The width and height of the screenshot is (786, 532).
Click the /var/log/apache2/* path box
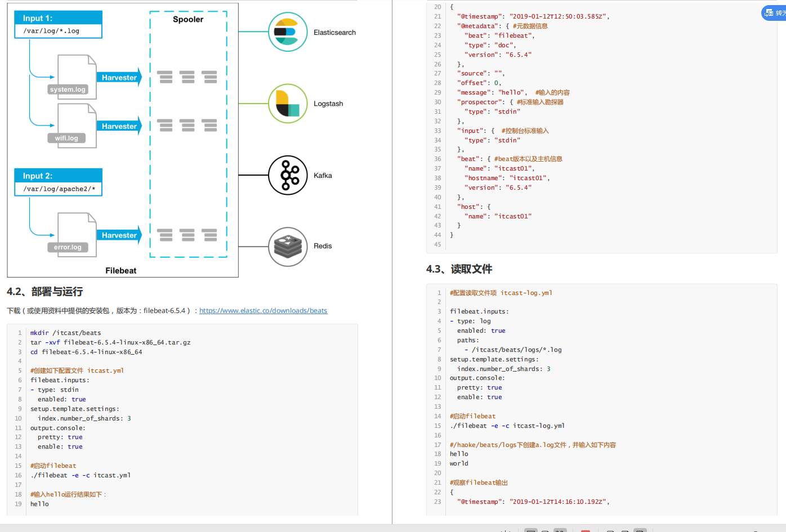pos(59,189)
